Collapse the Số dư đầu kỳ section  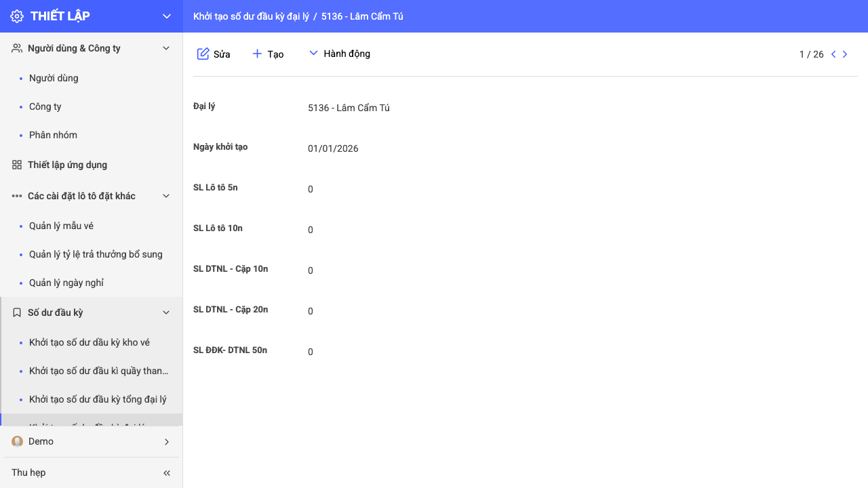166,312
